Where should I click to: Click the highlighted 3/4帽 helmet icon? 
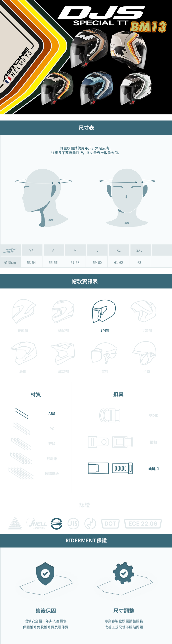[x=104, y=311]
